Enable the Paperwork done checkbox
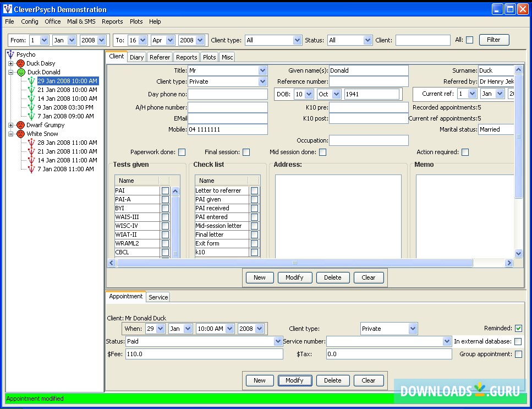The height and width of the screenshot is (409, 532). [182, 152]
